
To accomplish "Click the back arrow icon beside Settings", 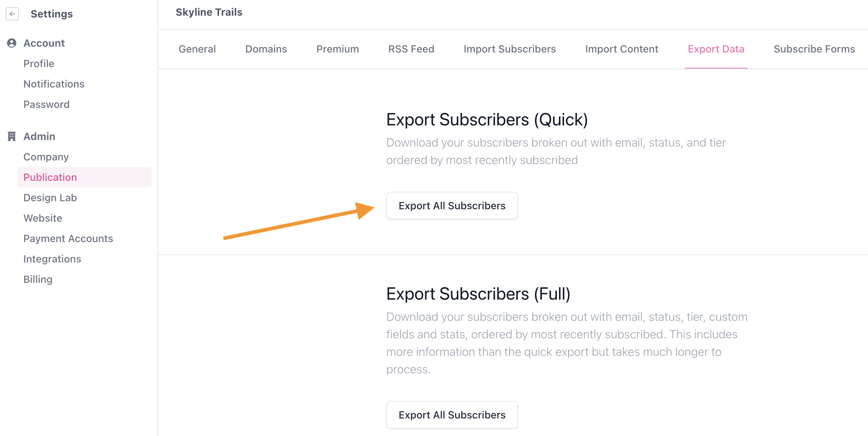I will 12,14.
